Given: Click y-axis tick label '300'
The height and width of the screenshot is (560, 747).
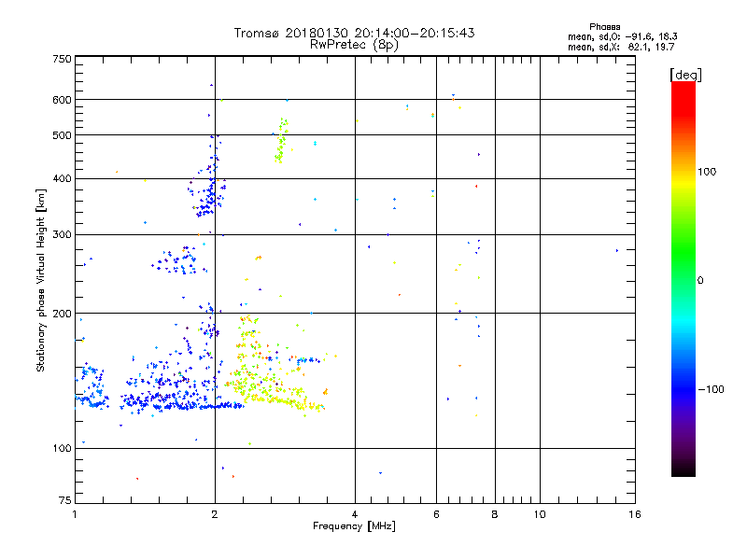Looking at the screenshot, I should (x=62, y=235).
